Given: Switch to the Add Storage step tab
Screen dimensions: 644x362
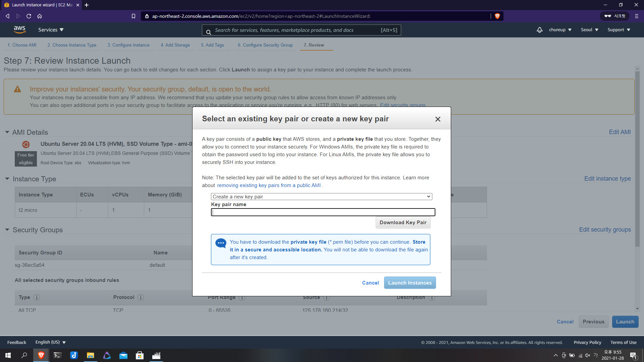Looking at the screenshot, I should click(175, 45).
